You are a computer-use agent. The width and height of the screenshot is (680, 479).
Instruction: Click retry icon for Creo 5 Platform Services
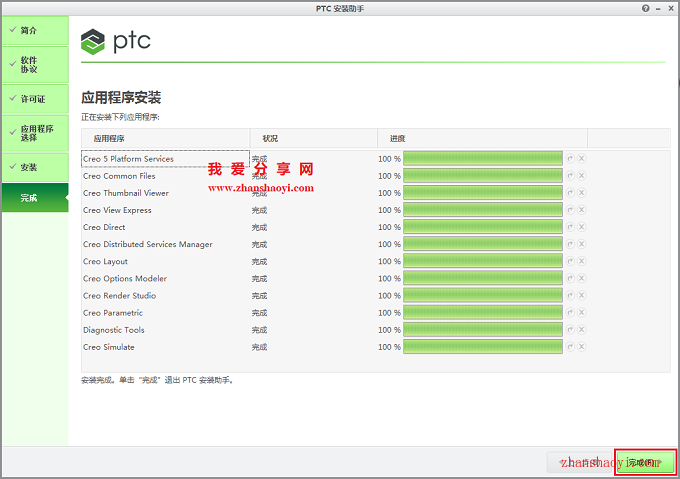point(570,159)
